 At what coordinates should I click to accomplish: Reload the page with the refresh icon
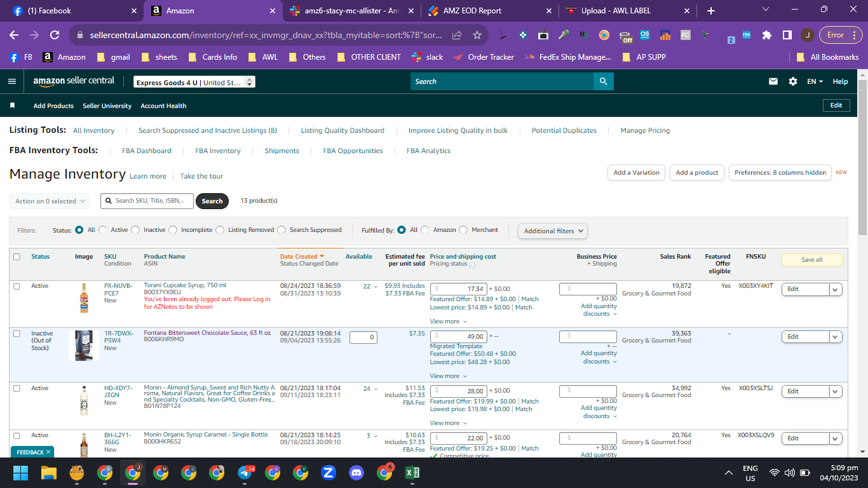click(x=55, y=35)
